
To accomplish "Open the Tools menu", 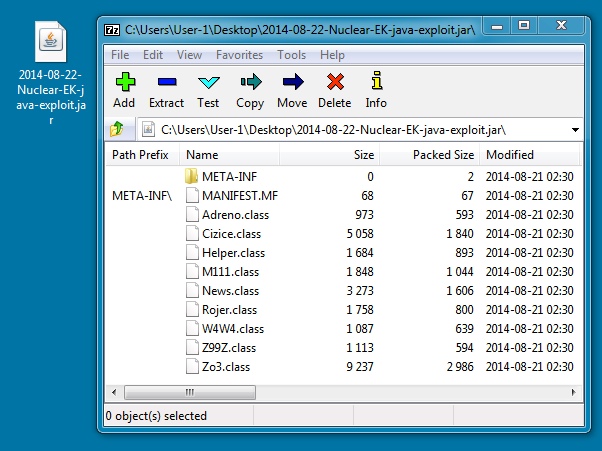I will [292, 55].
